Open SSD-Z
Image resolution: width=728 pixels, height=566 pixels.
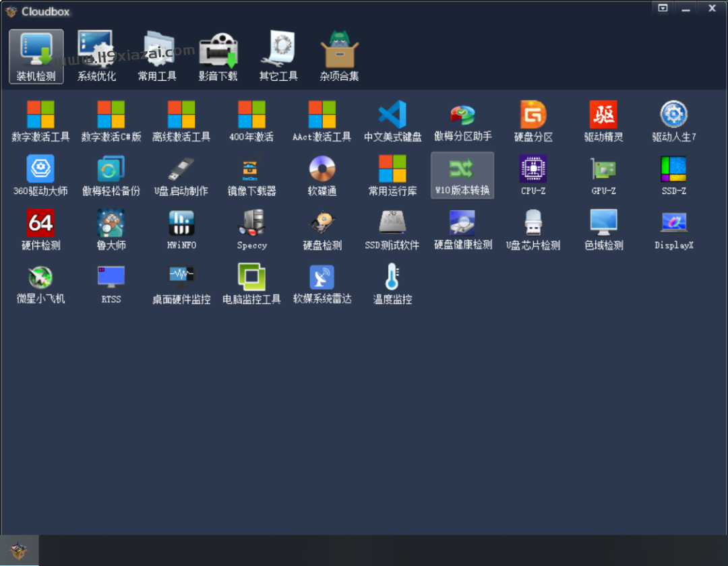673,175
